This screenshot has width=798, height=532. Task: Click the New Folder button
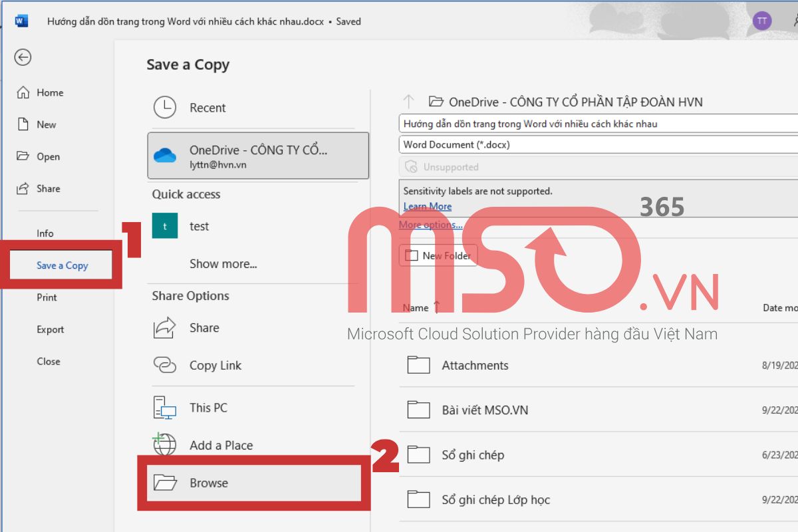(x=438, y=255)
